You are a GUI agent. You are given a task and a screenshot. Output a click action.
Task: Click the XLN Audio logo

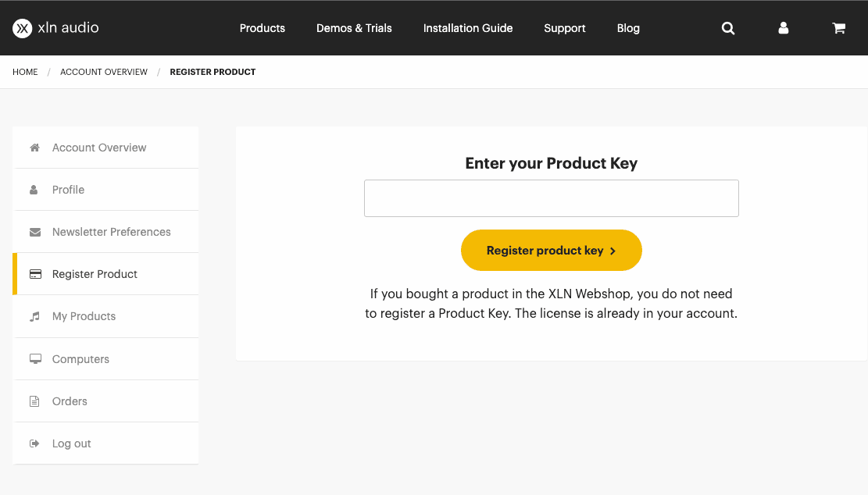coord(55,28)
